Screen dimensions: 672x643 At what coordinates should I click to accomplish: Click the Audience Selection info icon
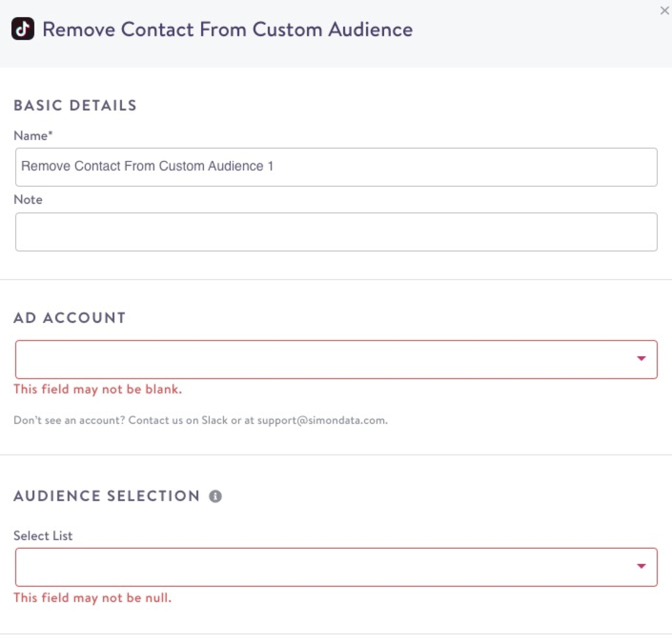[215, 496]
